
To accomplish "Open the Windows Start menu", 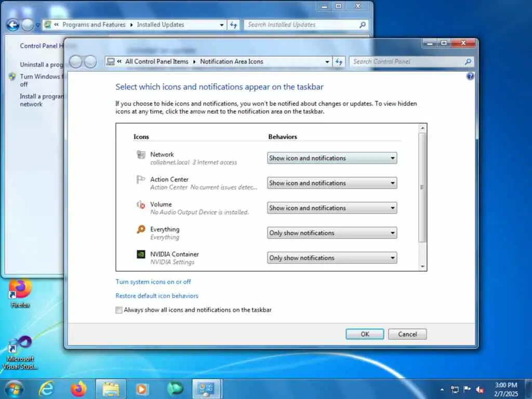I will tap(14, 389).
